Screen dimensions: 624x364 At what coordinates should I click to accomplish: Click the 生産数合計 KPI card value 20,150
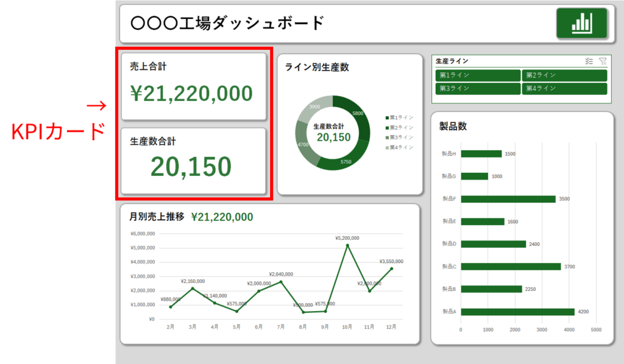point(191,167)
